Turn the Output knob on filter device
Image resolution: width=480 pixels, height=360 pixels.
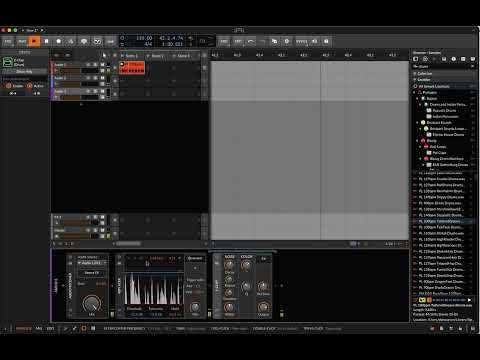pyautogui.click(x=263, y=307)
